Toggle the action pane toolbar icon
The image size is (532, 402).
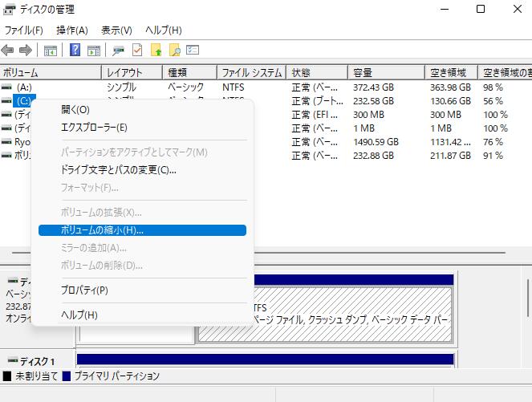coord(93,50)
